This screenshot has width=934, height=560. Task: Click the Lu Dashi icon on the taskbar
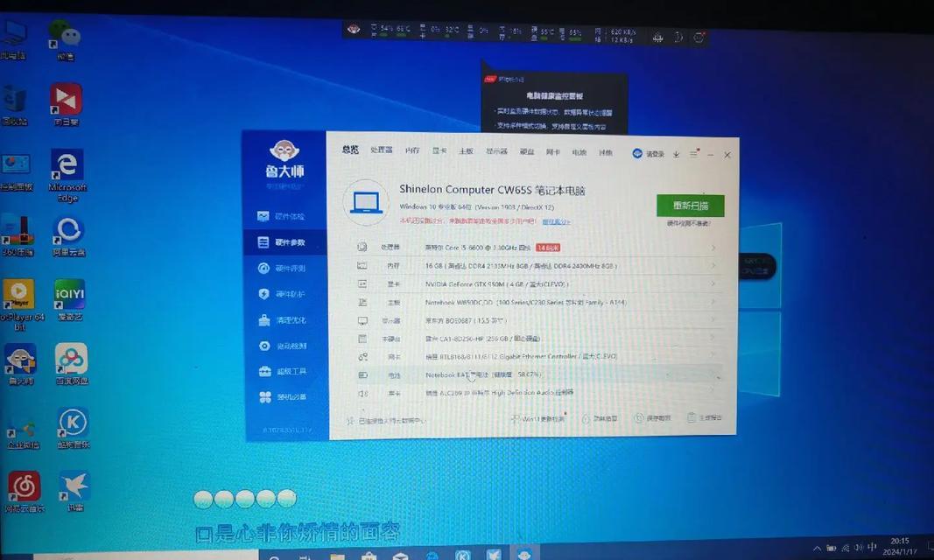pyautogui.click(x=524, y=555)
